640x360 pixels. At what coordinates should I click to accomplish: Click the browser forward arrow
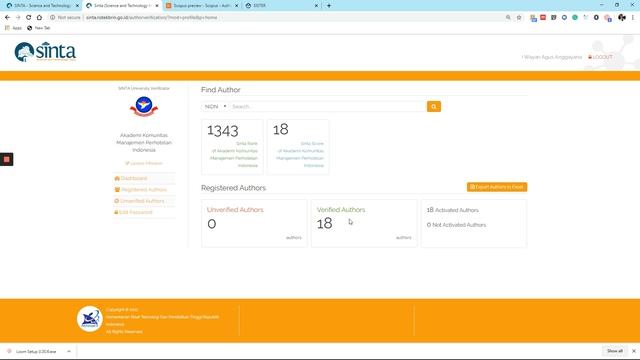click(18, 18)
